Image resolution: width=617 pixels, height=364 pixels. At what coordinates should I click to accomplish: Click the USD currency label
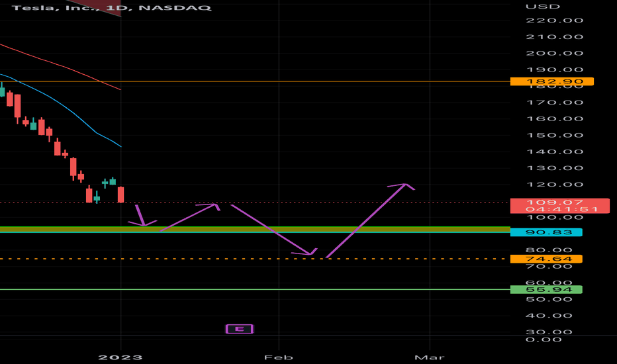(543, 7)
